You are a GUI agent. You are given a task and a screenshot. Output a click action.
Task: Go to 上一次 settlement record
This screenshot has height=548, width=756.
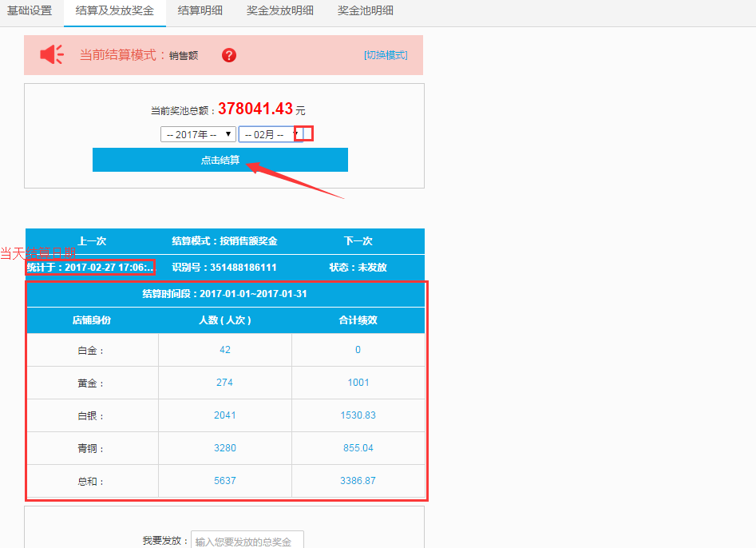coord(92,240)
